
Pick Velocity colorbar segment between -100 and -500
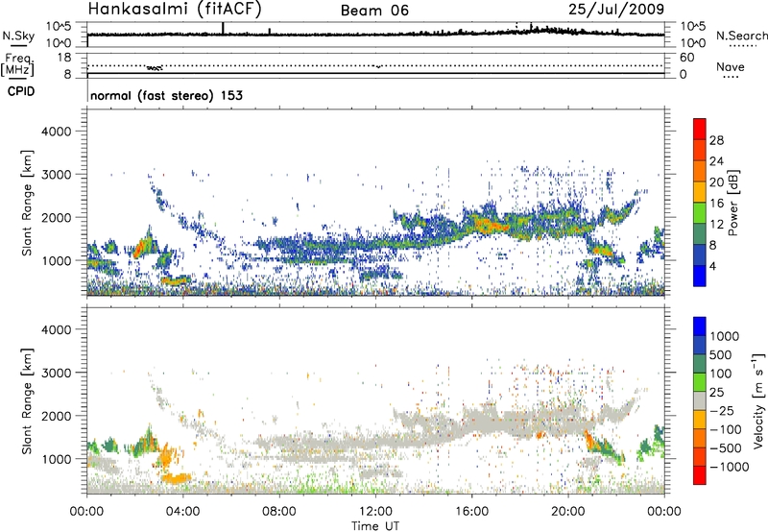(700, 439)
